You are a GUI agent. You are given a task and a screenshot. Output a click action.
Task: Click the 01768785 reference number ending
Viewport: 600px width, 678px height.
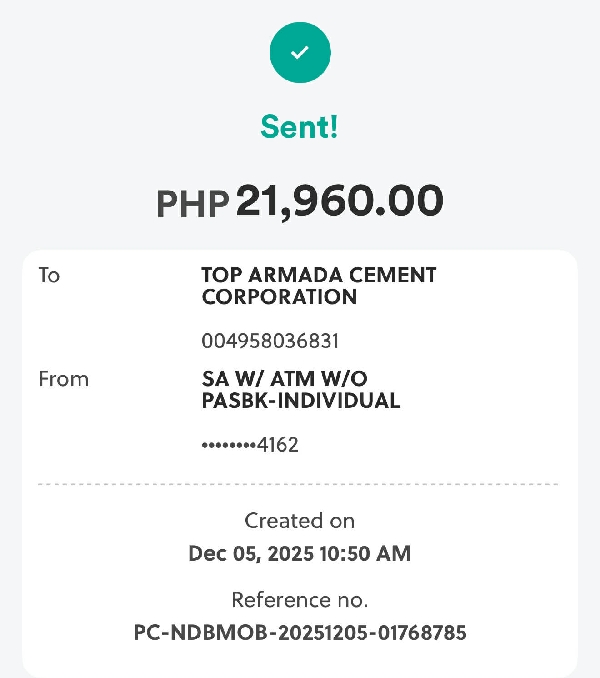[425, 633]
